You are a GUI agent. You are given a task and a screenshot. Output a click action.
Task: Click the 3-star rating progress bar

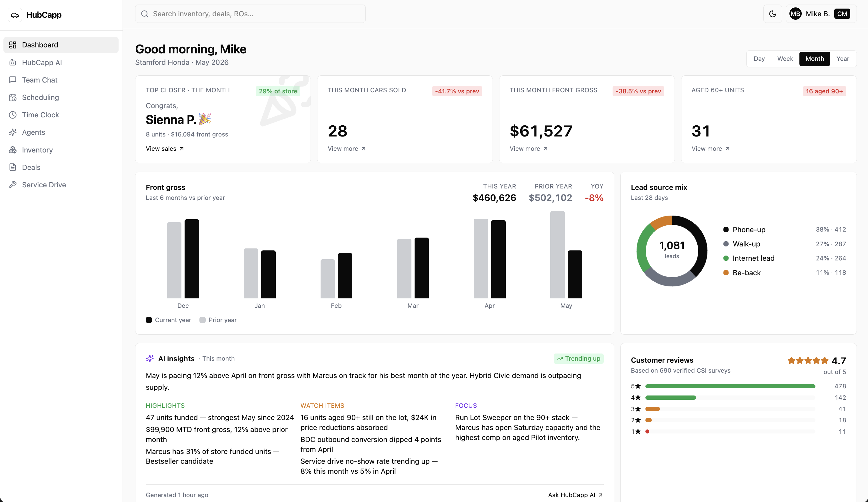tap(730, 409)
